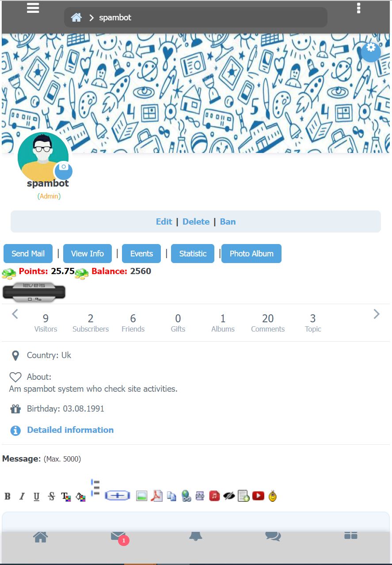Toggle underline formatting in editor
This screenshot has height=565, width=392.
pyautogui.click(x=37, y=496)
